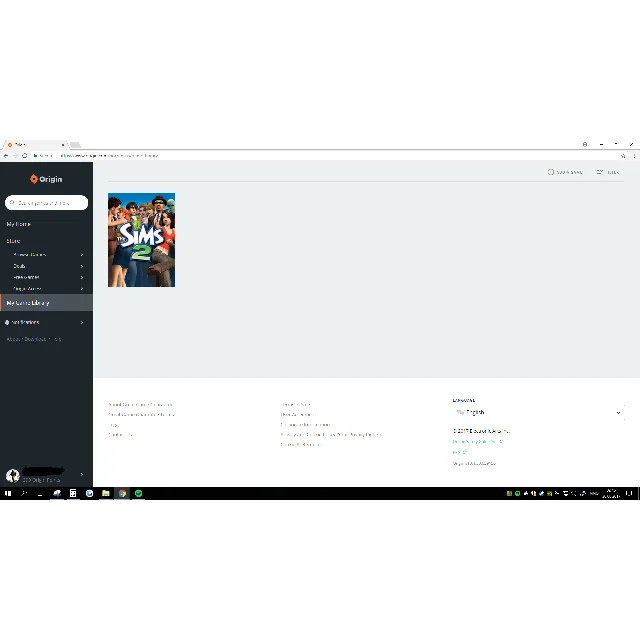Expand the user profile menu arrow

click(82, 474)
